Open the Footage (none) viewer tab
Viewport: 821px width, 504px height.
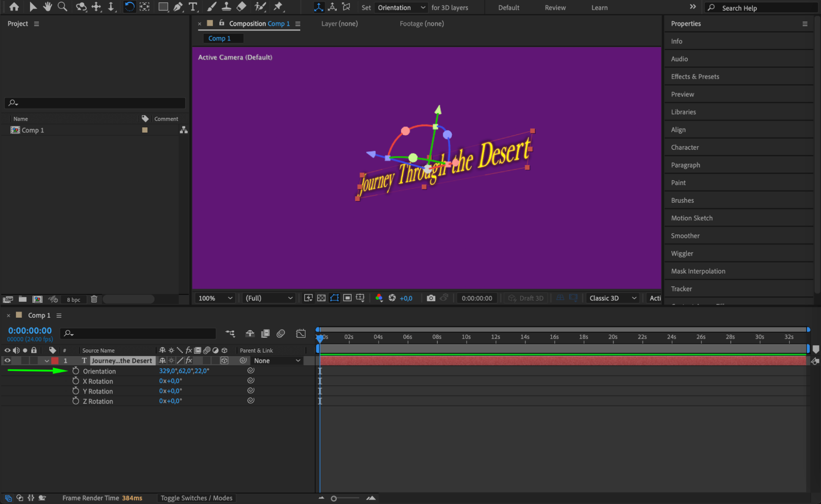[422, 23]
